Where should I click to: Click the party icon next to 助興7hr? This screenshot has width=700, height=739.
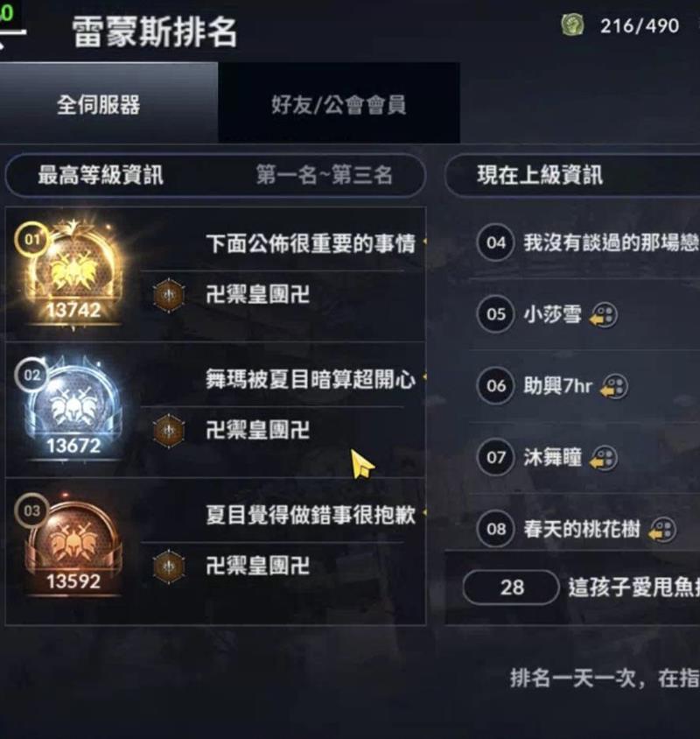click(614, 386)
